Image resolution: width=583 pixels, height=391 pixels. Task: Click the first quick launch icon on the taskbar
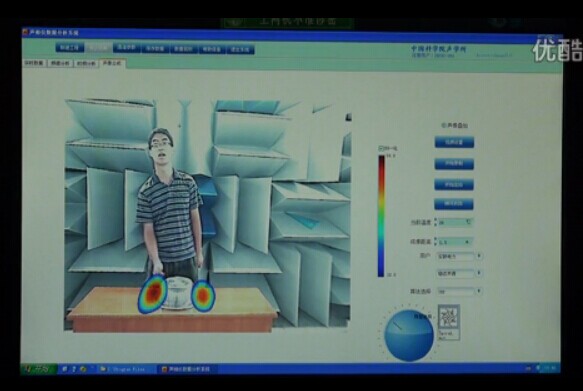coord(65,369)
